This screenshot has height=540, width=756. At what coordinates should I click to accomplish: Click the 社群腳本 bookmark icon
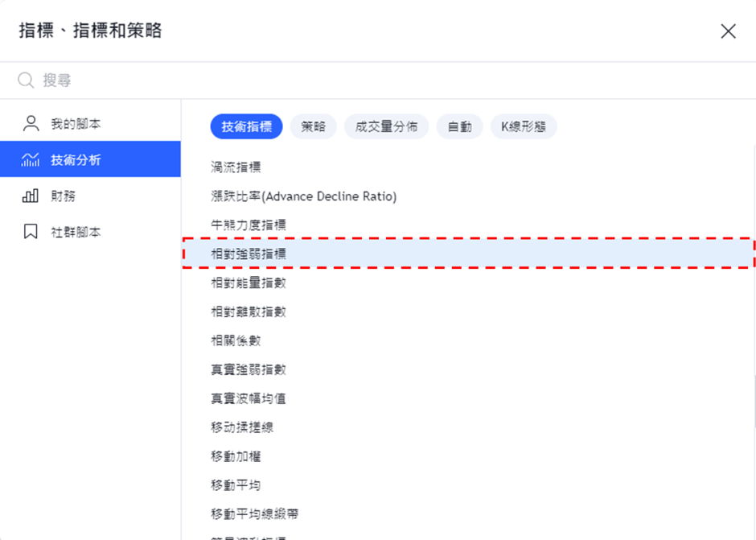[x=31, y=232]
